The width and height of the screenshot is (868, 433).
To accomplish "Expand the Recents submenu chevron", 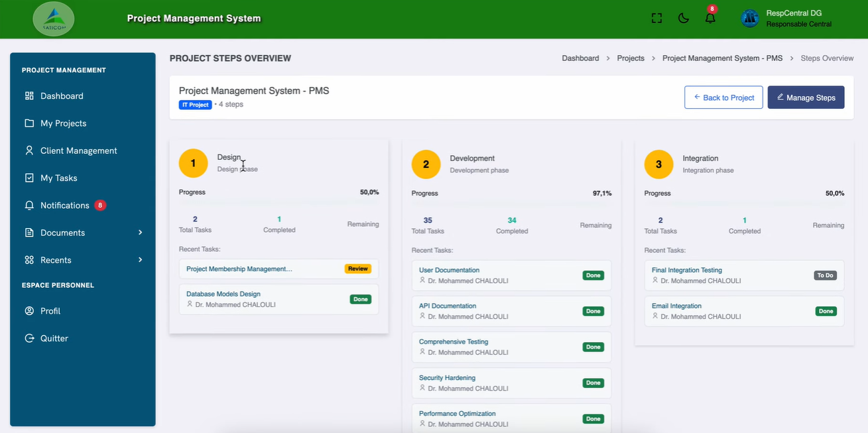I will pos(140,260).
